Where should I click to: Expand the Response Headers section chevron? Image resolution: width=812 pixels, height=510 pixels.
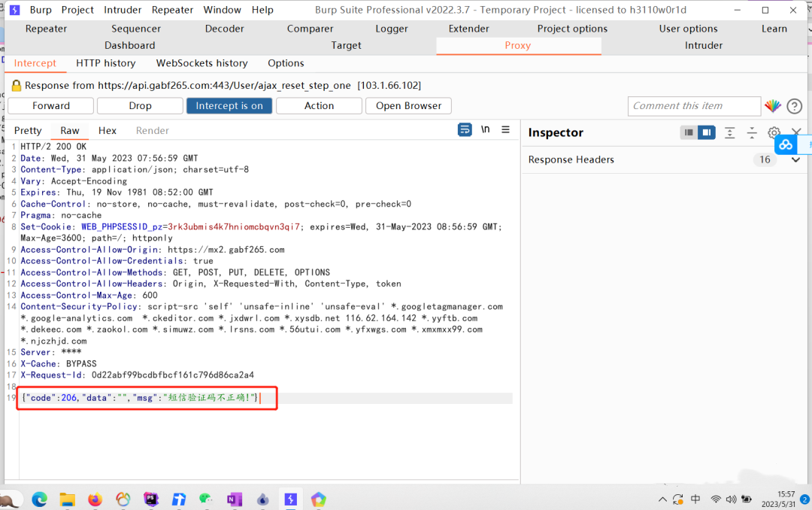coord(795,159)
